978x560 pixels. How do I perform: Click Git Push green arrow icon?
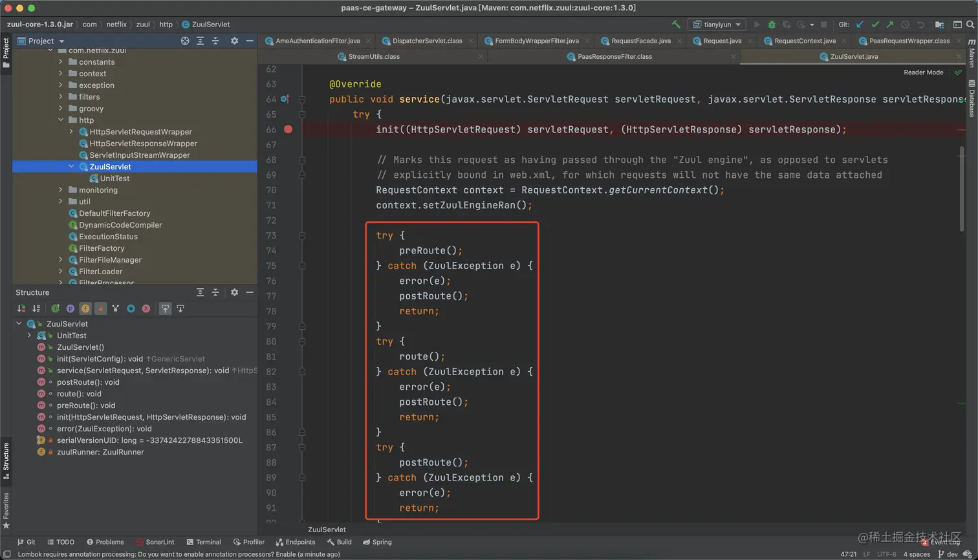(x=890, y=25)
